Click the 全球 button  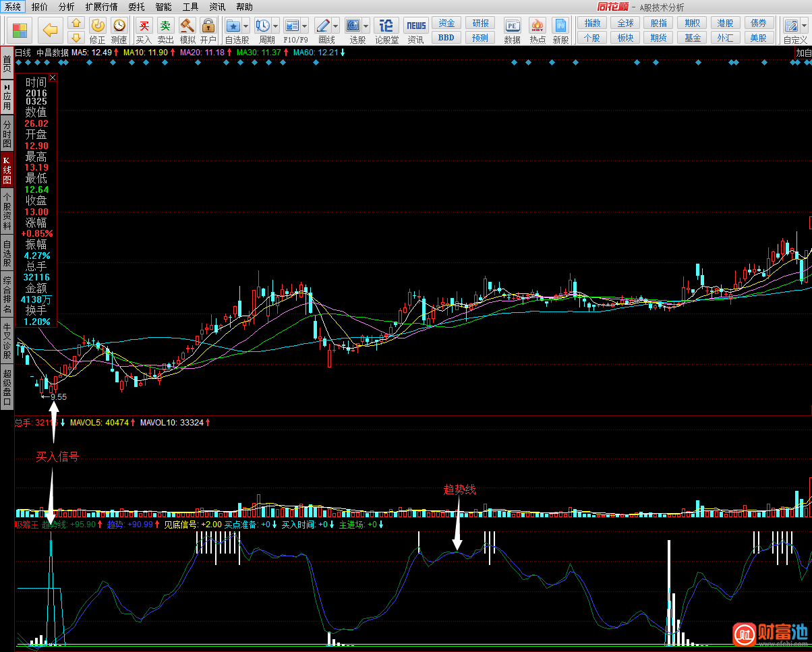coord(626,23)
